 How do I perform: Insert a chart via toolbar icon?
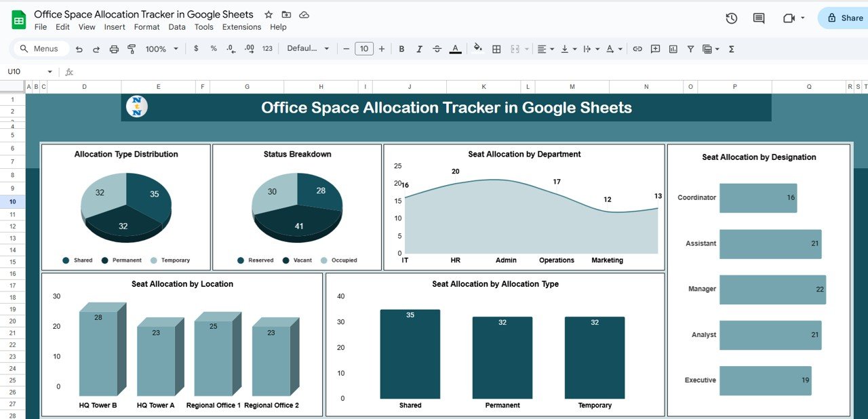pos(672,48)
